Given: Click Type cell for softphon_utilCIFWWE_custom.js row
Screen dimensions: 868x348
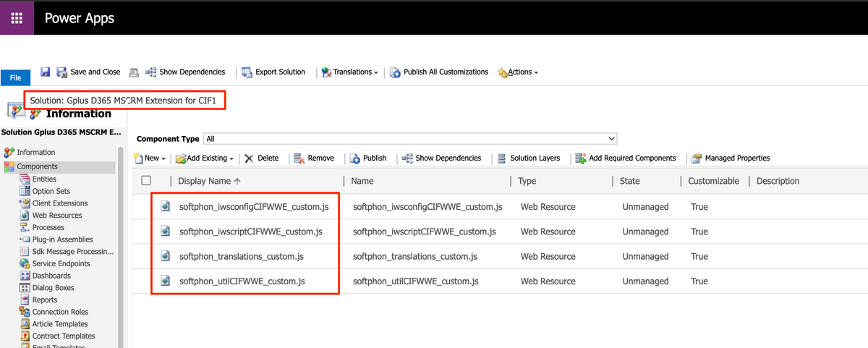Looking at the screenshot, I should point(548,281).
